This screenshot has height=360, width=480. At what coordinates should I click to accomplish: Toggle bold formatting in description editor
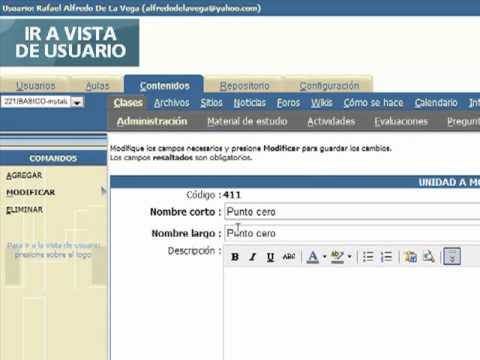pyautogui.click(x=235, y=257)
